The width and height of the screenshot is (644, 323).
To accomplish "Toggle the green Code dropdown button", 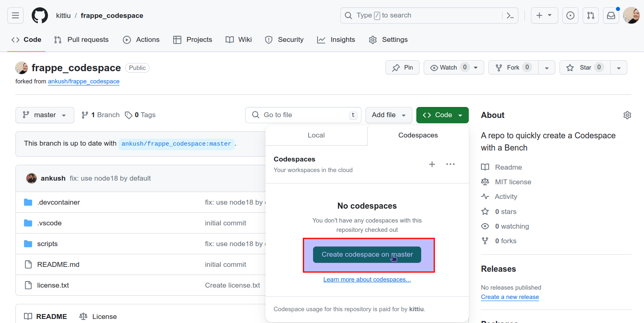I will pyautogui.click(x=442, y=115).
